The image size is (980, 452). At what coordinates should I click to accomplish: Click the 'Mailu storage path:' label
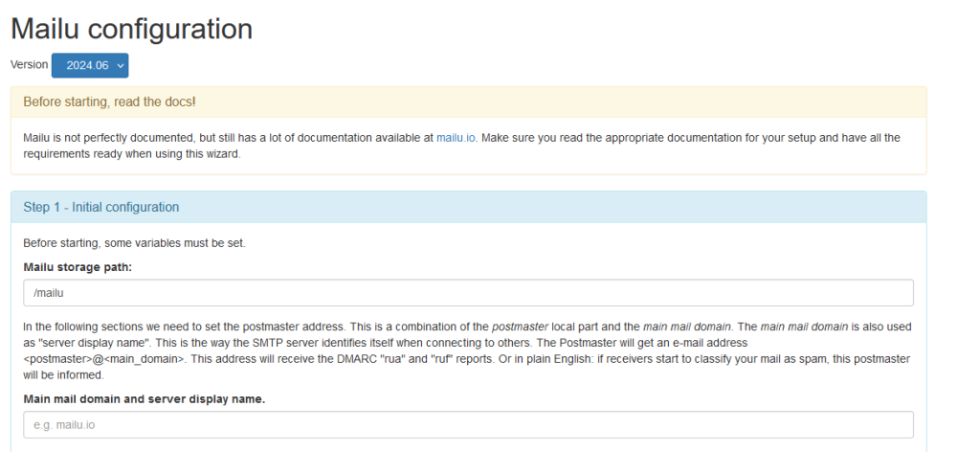click(78, 267)
